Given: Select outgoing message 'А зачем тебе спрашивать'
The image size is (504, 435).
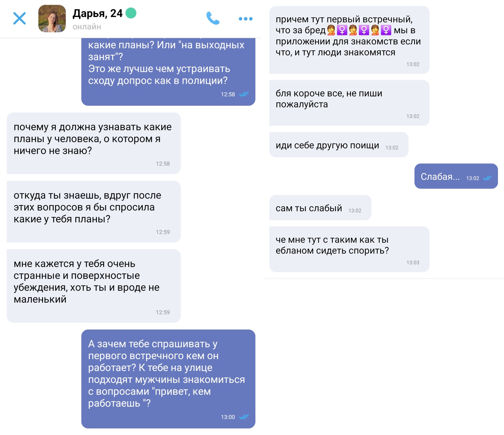Looking at the screenshot, I should pos(168,379).
